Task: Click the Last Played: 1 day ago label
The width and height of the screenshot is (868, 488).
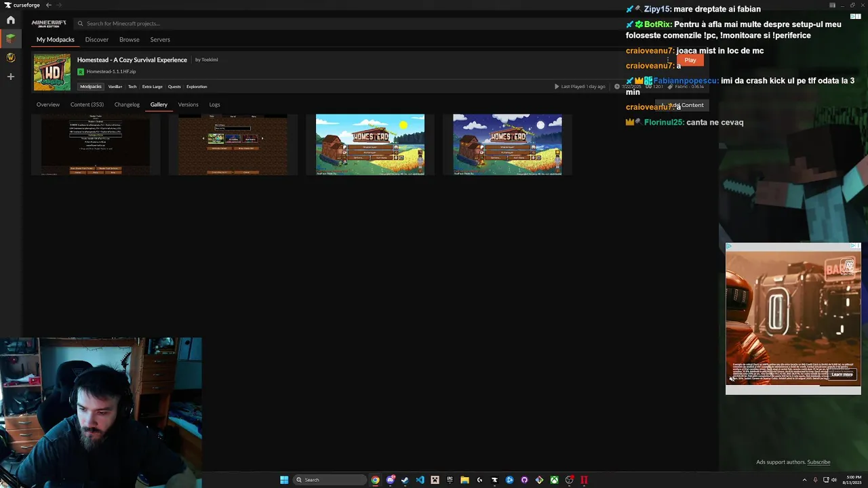Action: 583,87
